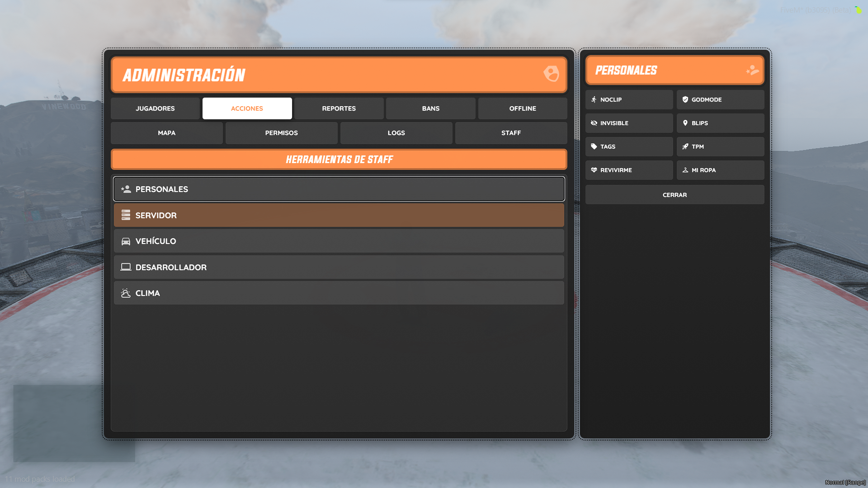Click the laptop icon beside Desarrollador
This screenshot has height=488, width=868.
tap(126, 267)
